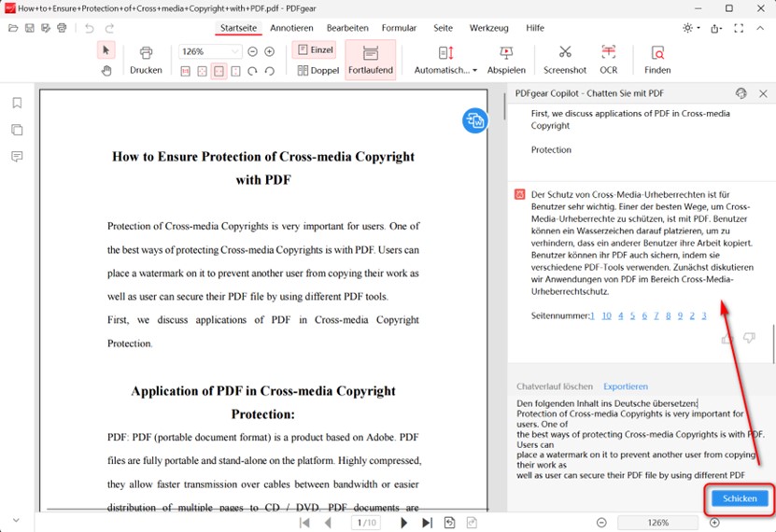Switch to the Seite tab

pos(443,28)
